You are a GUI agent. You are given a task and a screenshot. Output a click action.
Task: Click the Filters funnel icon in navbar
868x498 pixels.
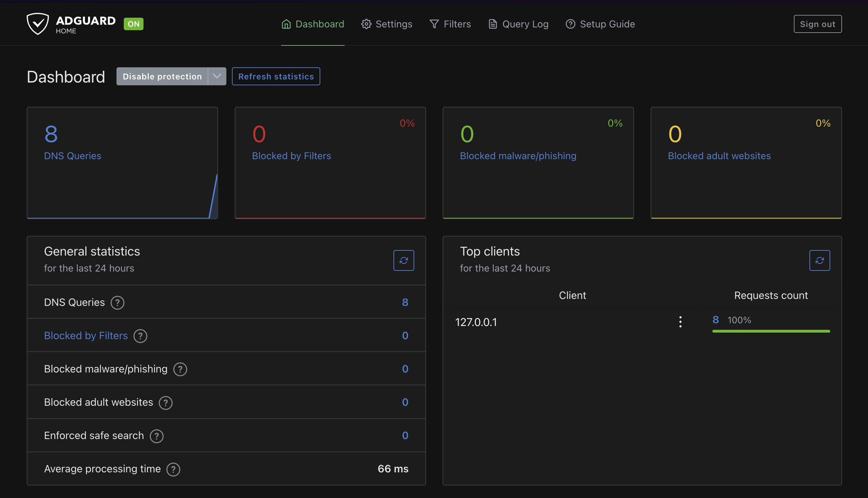pos(434,24)
